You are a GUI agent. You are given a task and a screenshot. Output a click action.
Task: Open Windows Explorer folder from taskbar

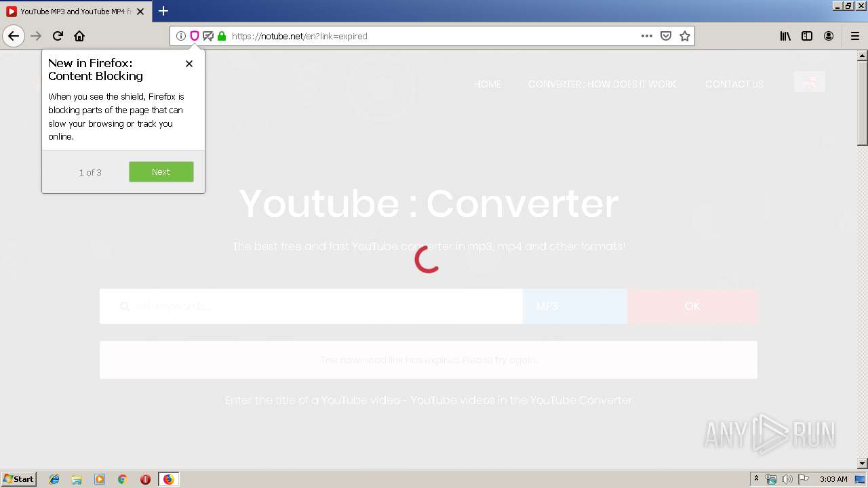pyautogui.click(x=77, y=479)
